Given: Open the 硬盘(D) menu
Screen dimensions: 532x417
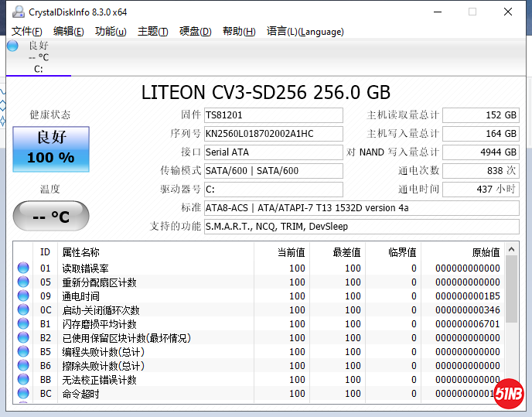Looking at the screenshot, I should pyautogui.click(x=195, y=32).
